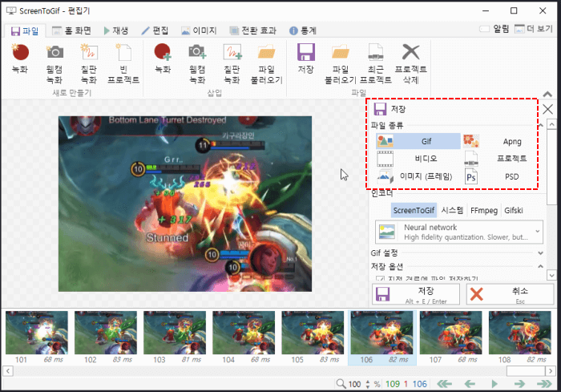Image resolution: width=561 pixels, height=392 pixels.
Task: Play the animation preview
Action: 494,384
